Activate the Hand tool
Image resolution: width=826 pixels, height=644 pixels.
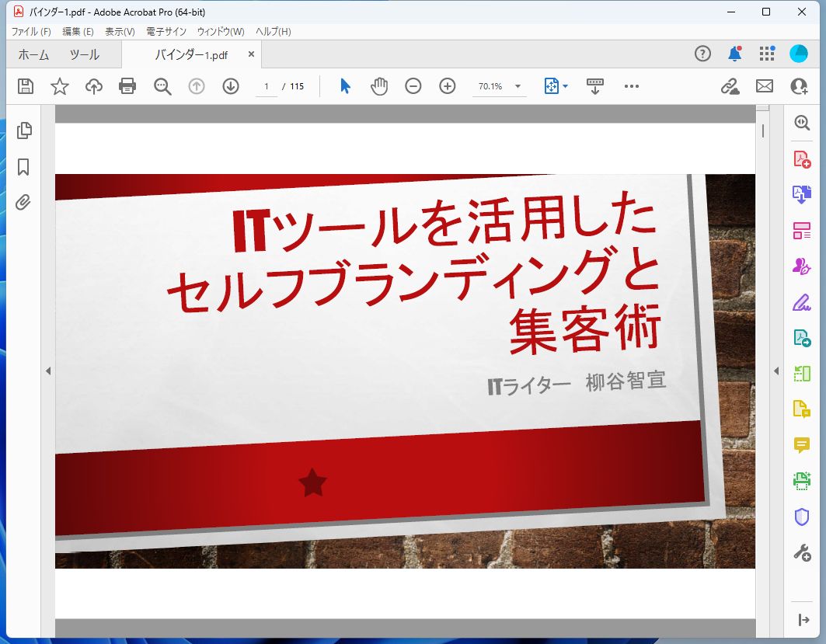click(379, 86)
